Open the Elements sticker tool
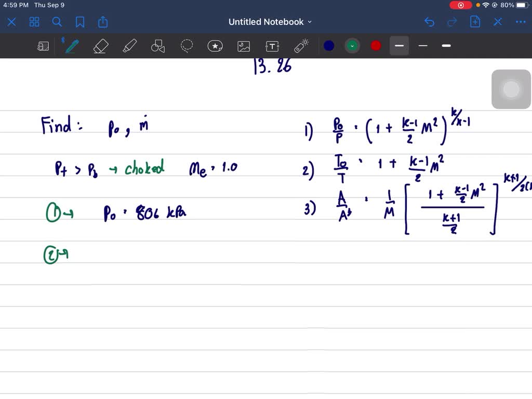Image resolution: width=532 pixels, height=399 pixels. point(215,46)
